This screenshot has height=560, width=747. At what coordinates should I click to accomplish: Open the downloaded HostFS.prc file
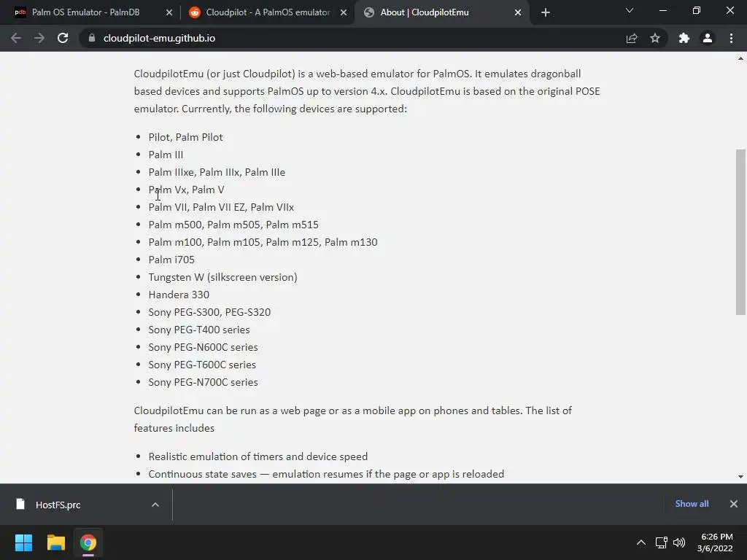point(58,505)
